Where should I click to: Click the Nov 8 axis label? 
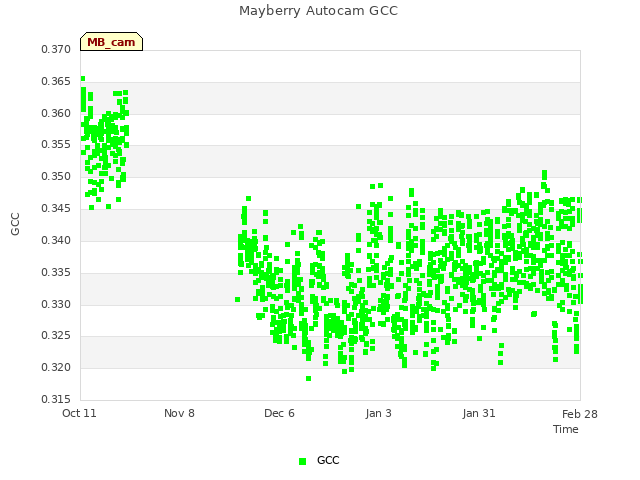pyautogui.click(x=179, y=413)
